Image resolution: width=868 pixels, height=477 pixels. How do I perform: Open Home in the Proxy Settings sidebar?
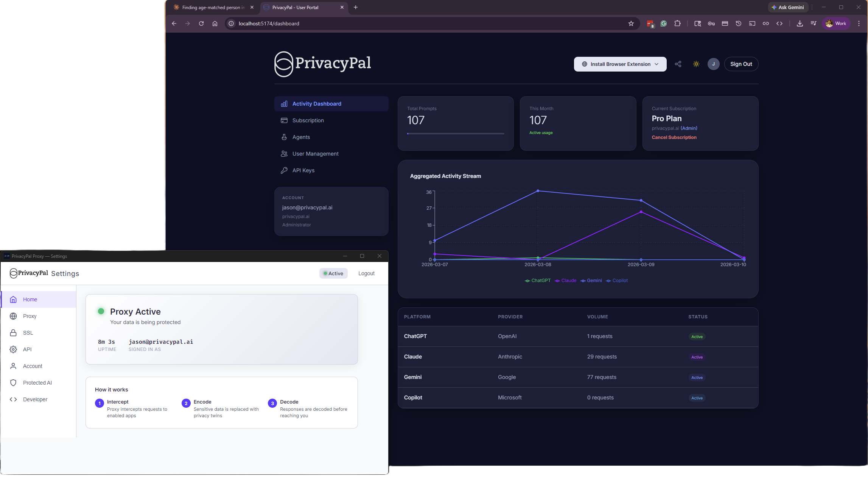39,299
